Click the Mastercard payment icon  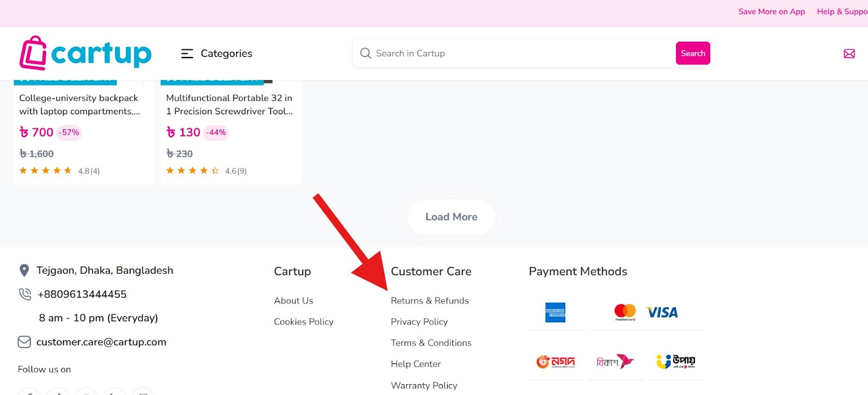click(625, 312)
